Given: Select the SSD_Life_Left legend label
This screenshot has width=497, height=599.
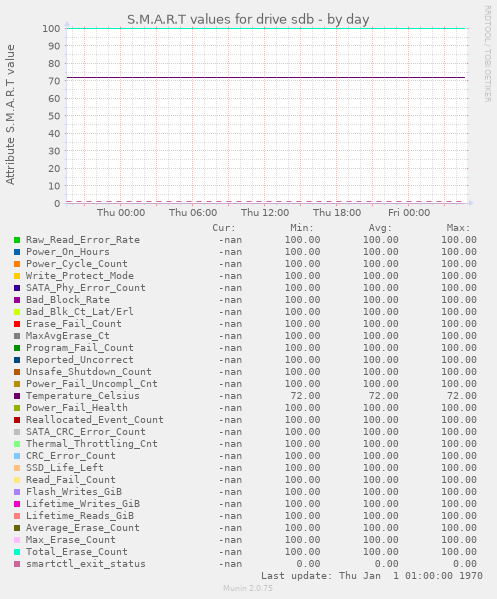Looking at the screenshot, I should pos(65,468).
